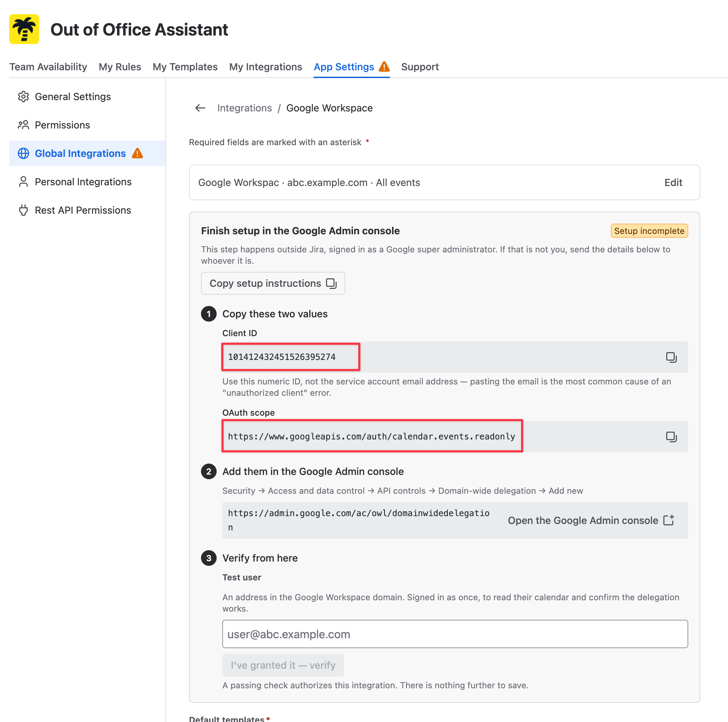Click the people icon for Permissions
728x722 pixels.
click(x=23, y=125)
